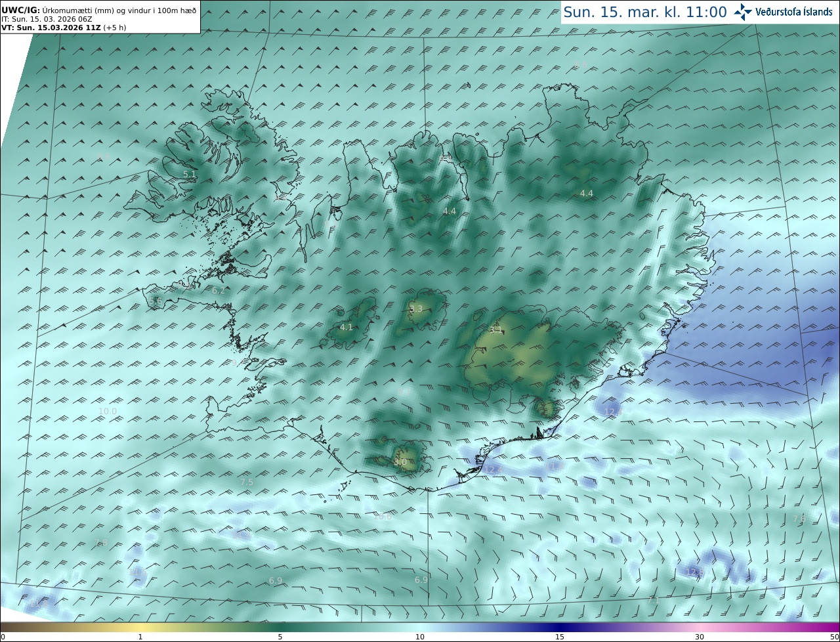The image size is (840, 642).
Task: Click the 'UWC/IG: Úrkomumætti (mm)' title line
Action: pyautogui.click(x=99, y=11)
